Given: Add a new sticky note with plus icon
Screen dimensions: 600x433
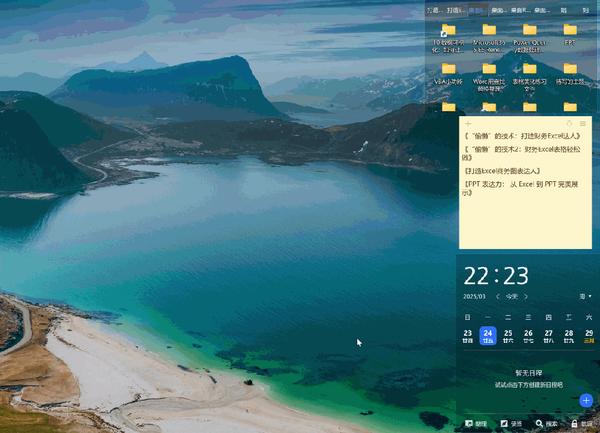Looking at the screenshot, I should (468, 124).
